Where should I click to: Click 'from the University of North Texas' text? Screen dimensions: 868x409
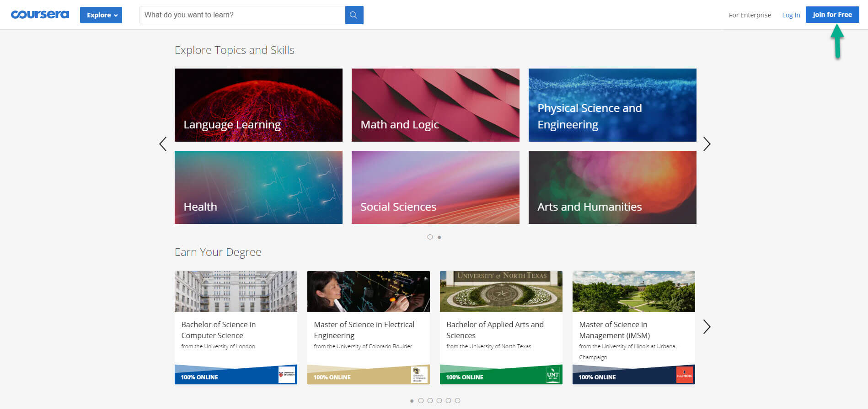[489, 346]
